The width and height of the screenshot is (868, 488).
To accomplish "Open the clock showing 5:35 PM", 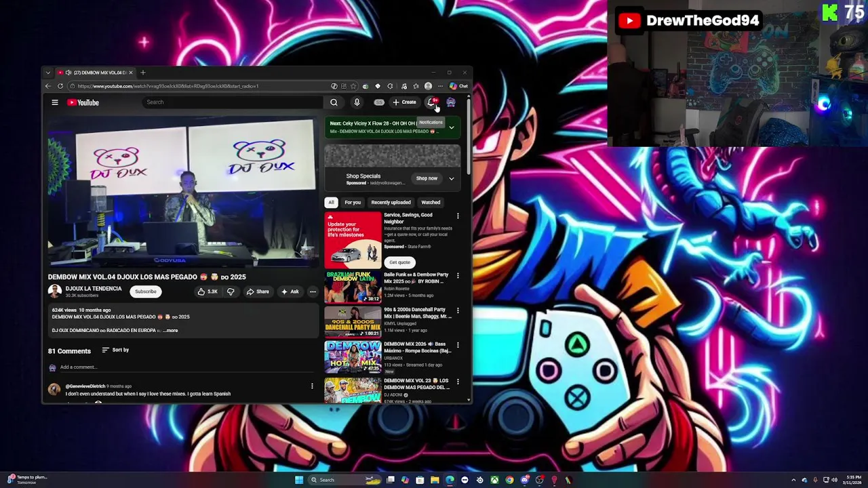I will (853, 480).
